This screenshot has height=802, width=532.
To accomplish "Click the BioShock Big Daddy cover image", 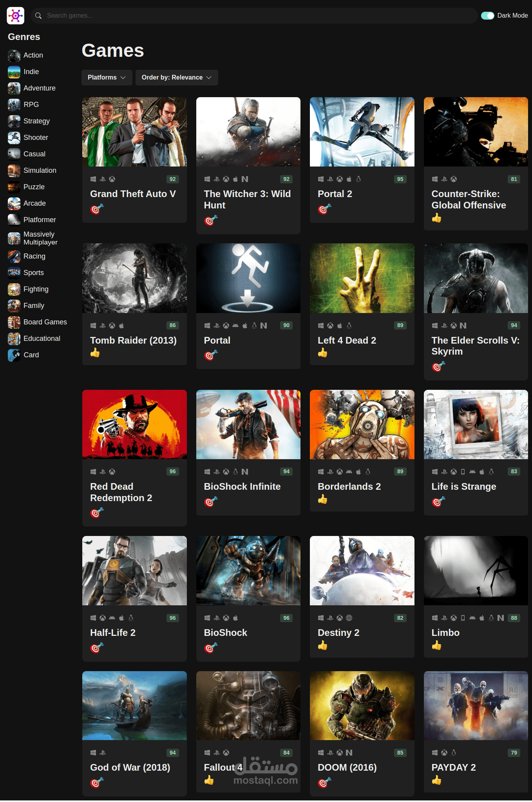I will click(x=248, y=570).
